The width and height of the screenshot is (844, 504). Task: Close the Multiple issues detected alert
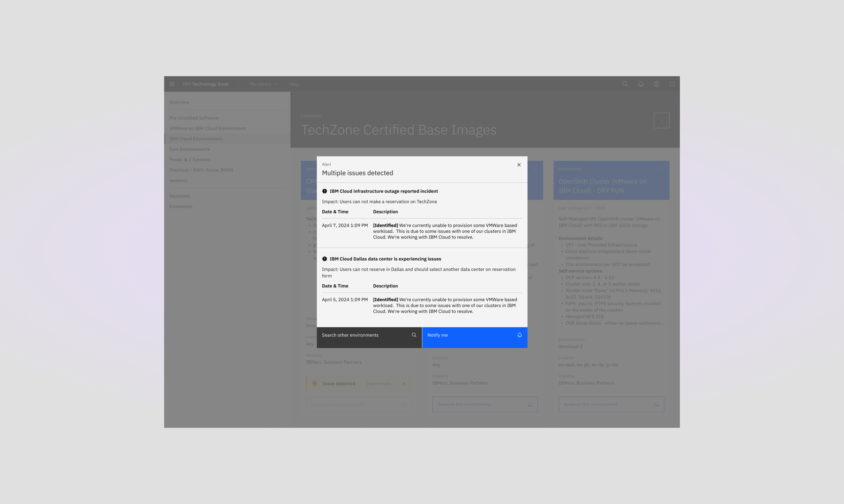[x=519, y=165]
